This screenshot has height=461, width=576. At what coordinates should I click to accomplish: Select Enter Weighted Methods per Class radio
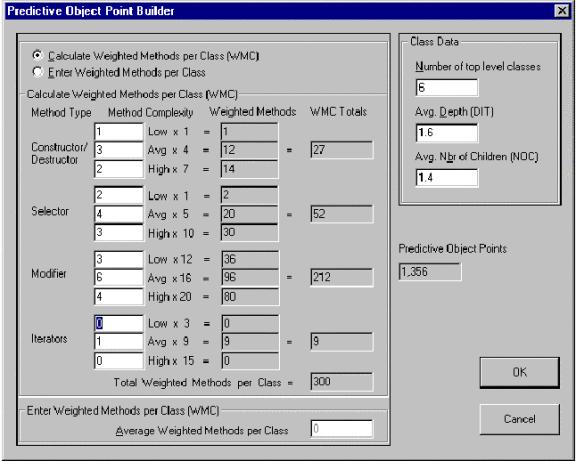pyautogui.click(x=37, y=72)
